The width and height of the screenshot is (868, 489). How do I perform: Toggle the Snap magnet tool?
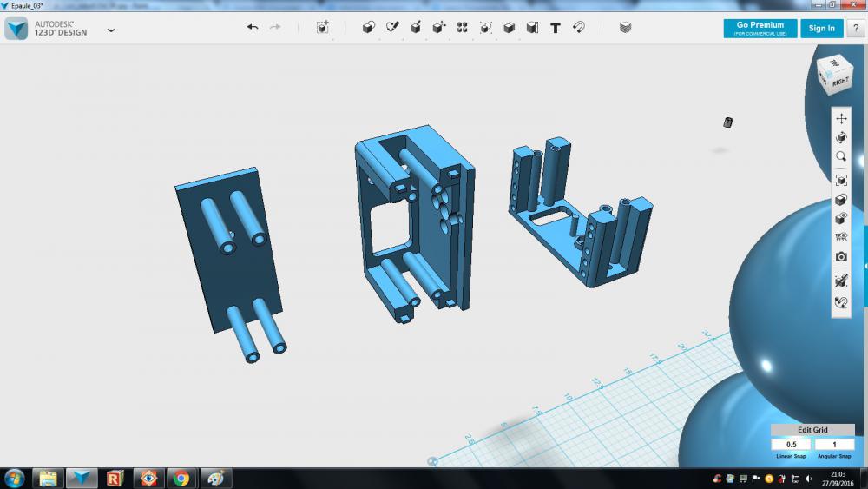coord(579,27)
